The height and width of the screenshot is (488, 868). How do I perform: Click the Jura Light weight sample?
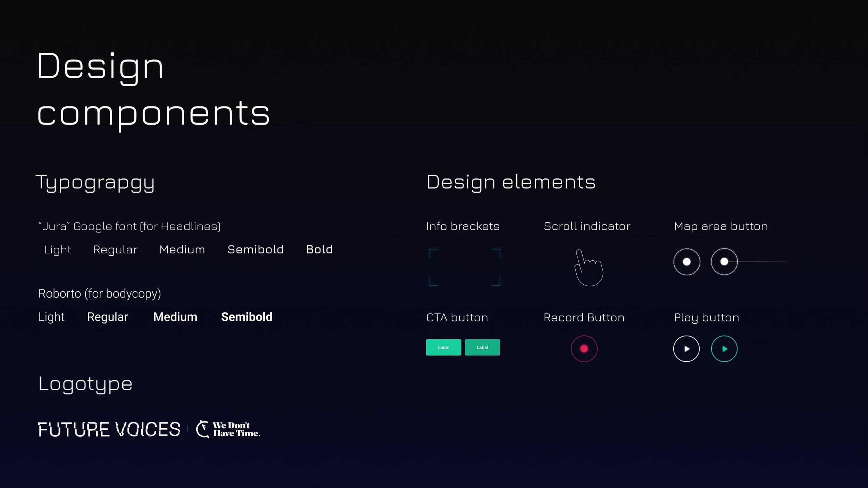click(x=58, y=250)
